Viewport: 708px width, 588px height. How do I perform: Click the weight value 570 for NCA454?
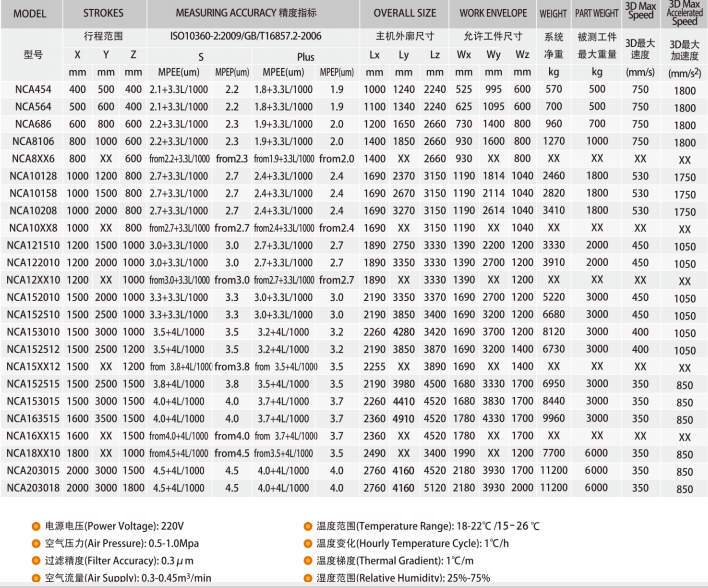(x=554, y=89)
